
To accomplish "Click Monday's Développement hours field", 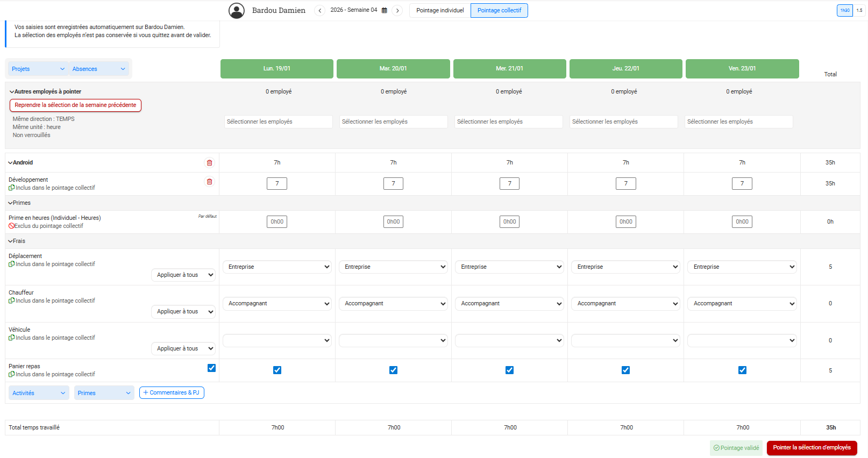I will pyautogui.click(x=277, y=184).
